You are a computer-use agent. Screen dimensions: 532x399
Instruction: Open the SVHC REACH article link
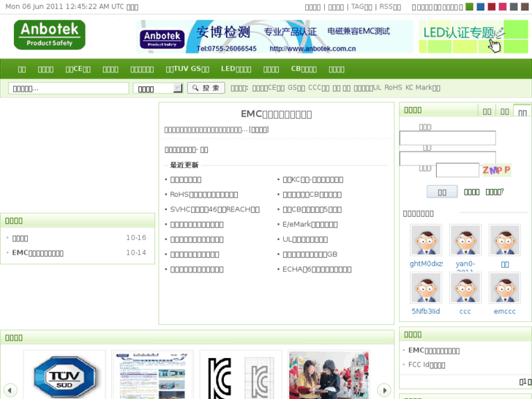tap(214, 209)
